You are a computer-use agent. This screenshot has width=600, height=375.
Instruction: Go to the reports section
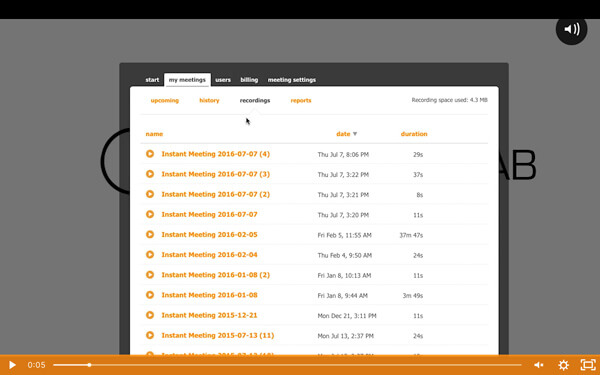point(301,101)
